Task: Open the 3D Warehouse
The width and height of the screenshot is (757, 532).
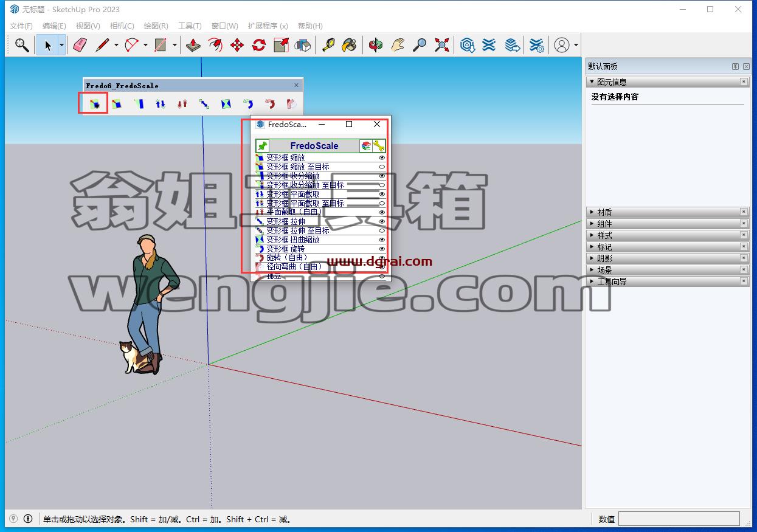Action: [467, 45]
